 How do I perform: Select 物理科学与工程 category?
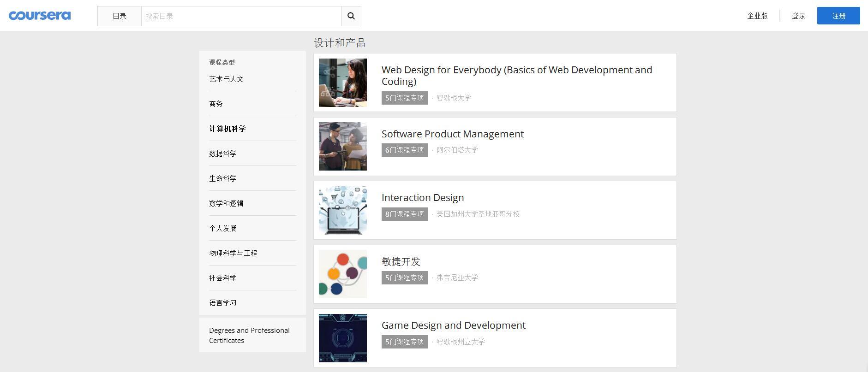[233, 253]
